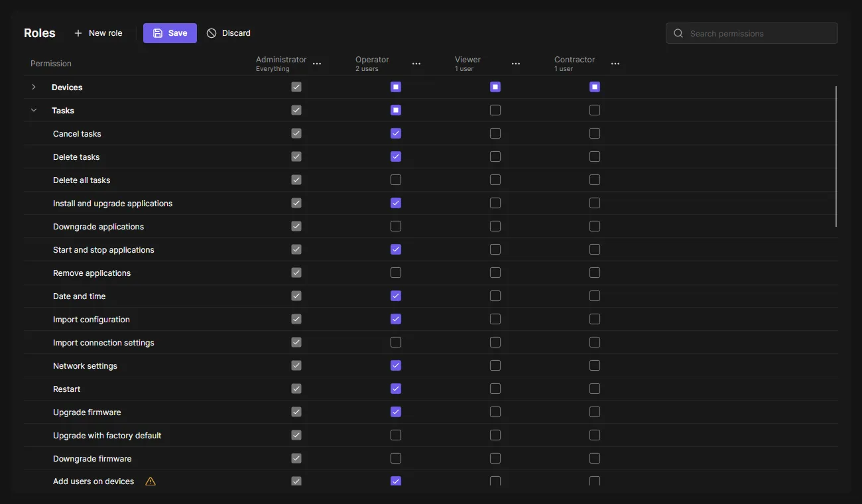This screenshot has width=862, height=504.
Task: Click the Discard circle-slash icon
Action: tap(212, 33)
